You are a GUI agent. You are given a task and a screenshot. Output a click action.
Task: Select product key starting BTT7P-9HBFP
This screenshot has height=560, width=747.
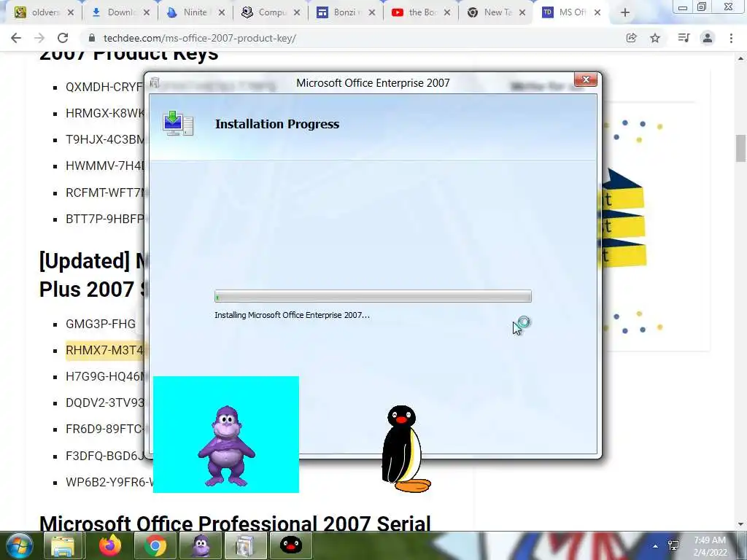105,219
